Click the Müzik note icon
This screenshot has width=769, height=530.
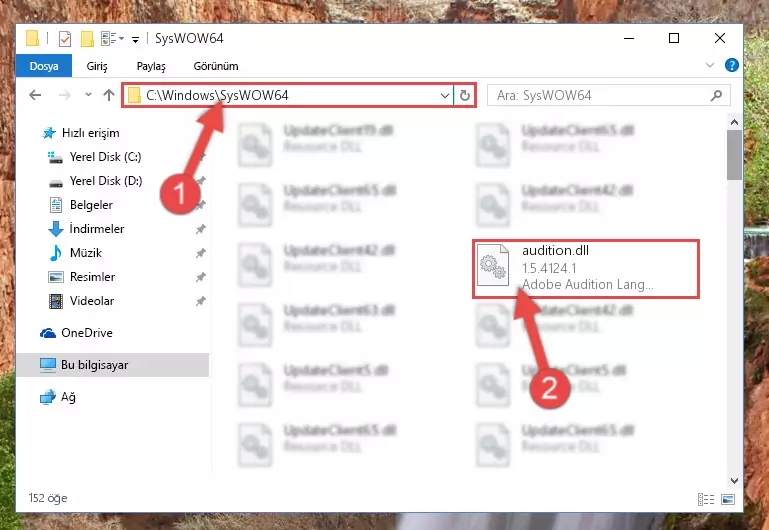coord(55,253)
